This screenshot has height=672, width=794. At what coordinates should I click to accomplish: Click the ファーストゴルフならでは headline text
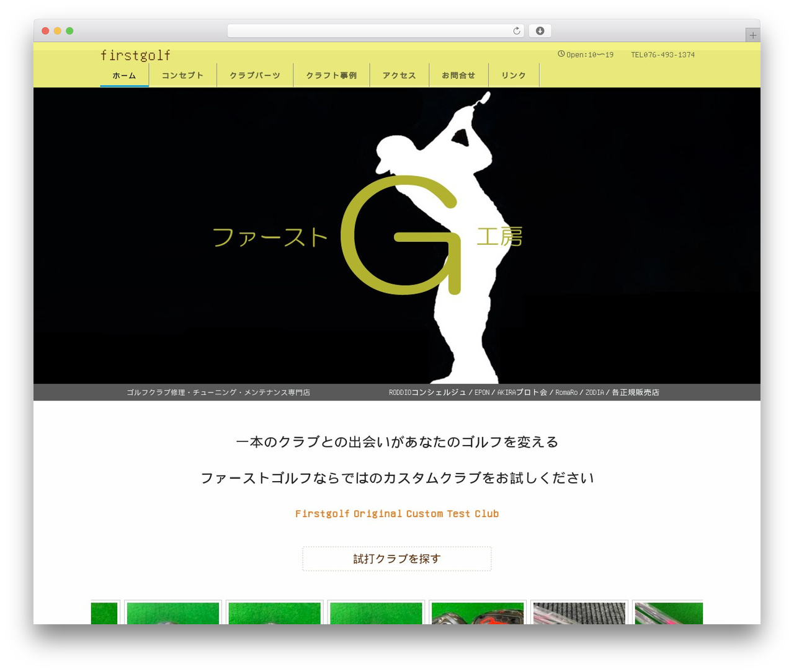point(397,478)
